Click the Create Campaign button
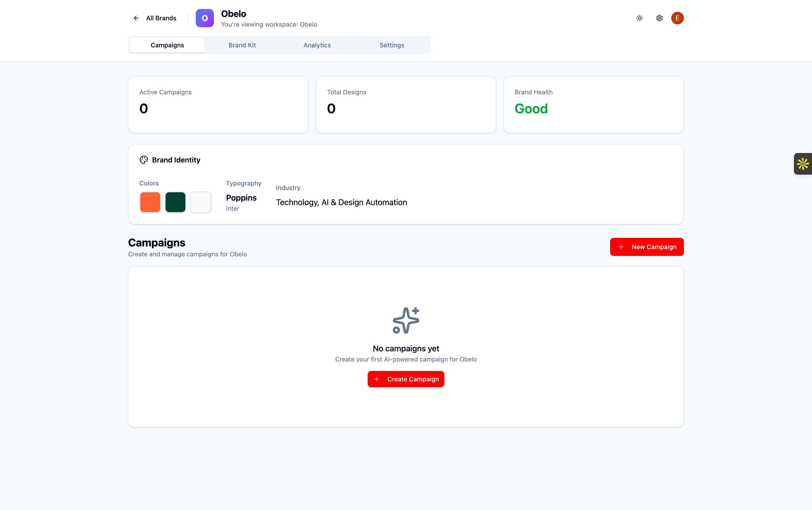The width and height of the screenshot is (812, 510). pos(406,379)
